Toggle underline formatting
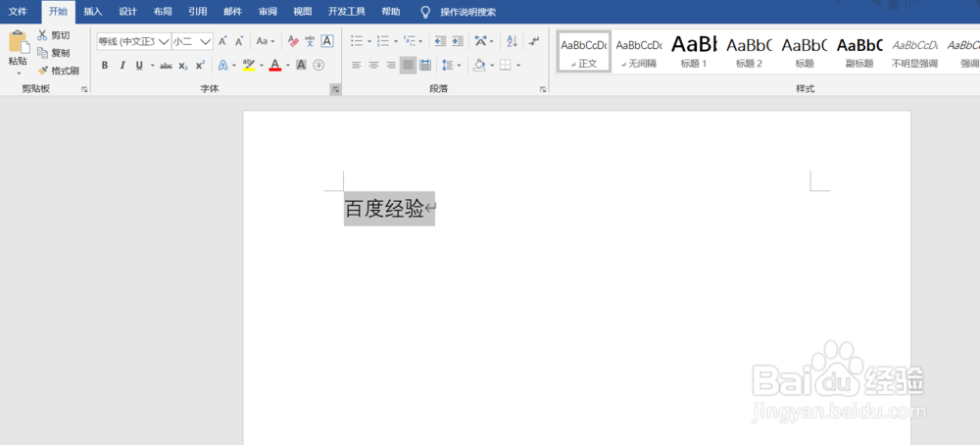 [139, 65]
